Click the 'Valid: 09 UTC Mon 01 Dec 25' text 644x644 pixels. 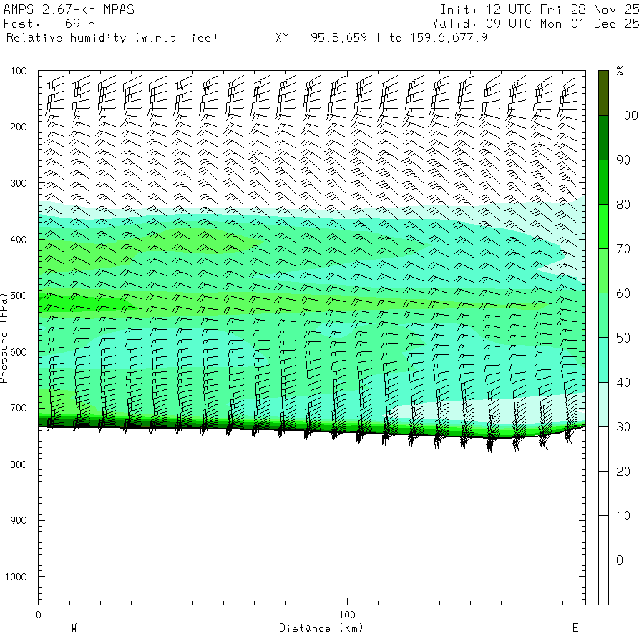tap(540, 24)
